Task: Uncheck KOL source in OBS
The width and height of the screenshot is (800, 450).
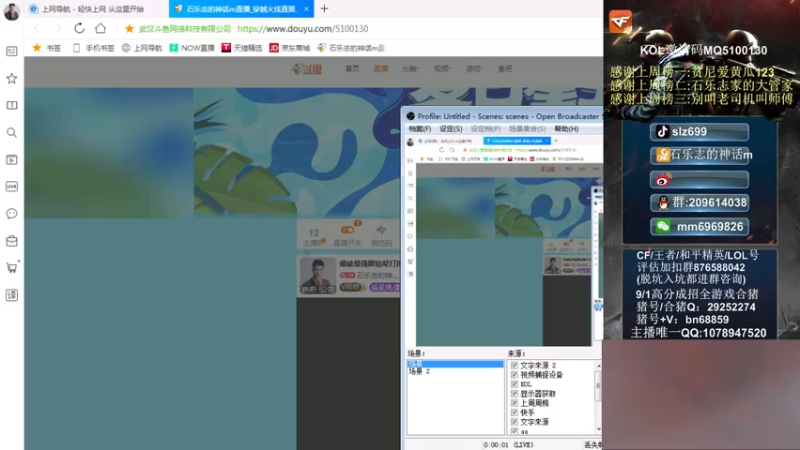Action: (x=514, y=384)
